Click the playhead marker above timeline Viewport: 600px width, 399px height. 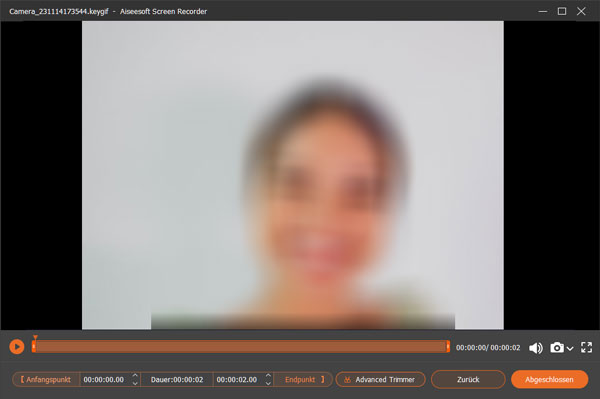click(x=35, y=337)
